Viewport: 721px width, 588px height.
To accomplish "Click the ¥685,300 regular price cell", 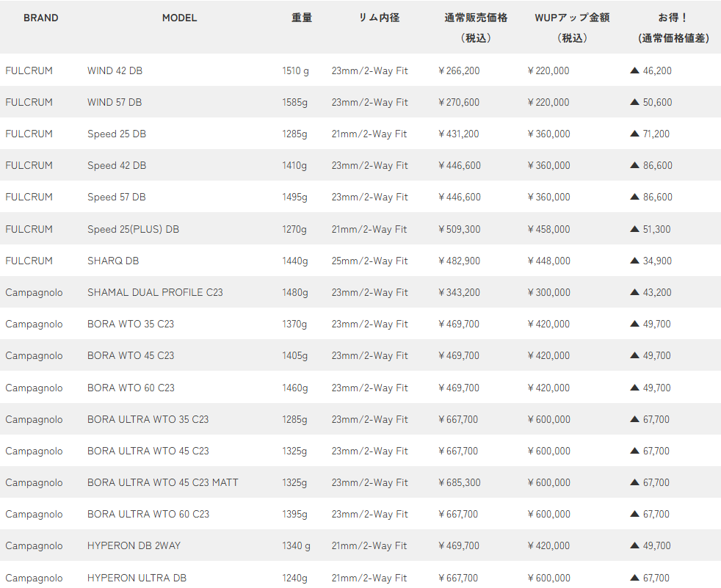I will coord(459,483).
